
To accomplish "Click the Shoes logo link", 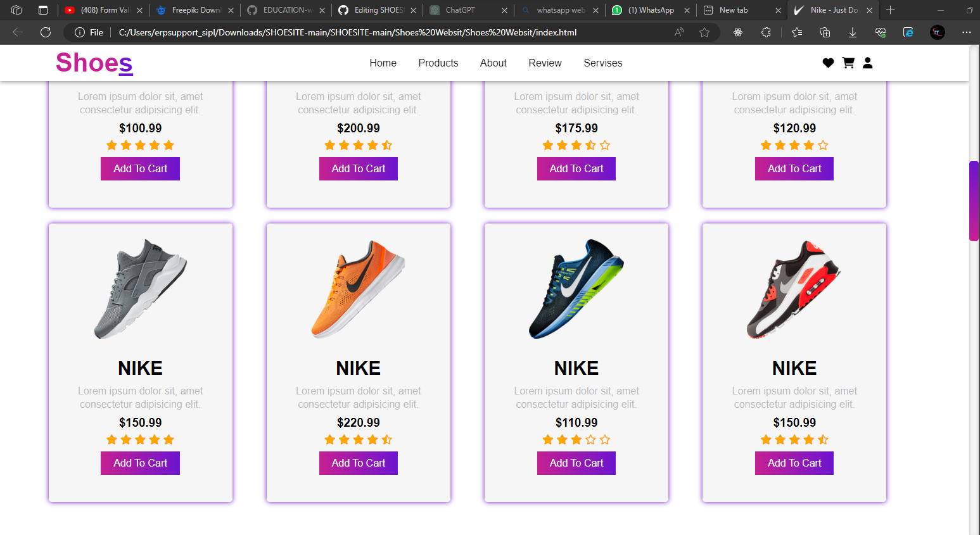I will coord(93,63).
